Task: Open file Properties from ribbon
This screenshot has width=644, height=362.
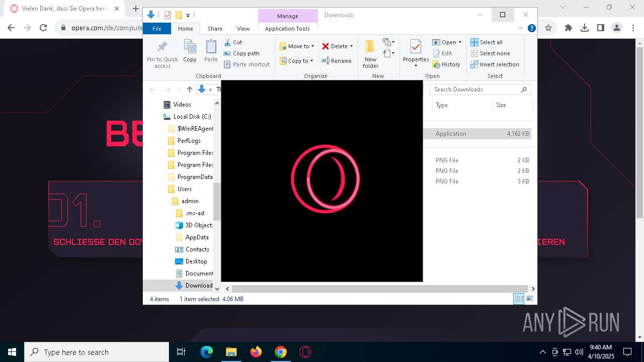Action: 416,53
